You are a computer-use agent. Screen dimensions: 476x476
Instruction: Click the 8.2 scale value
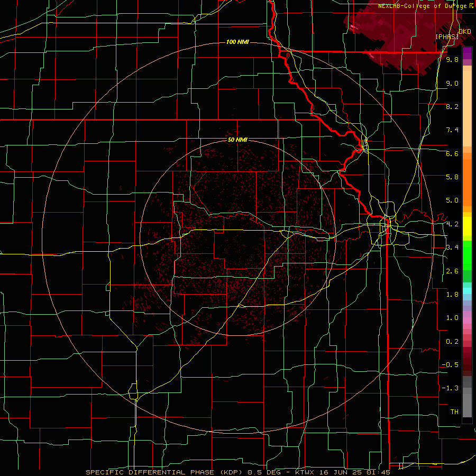(x=452, y=106)
